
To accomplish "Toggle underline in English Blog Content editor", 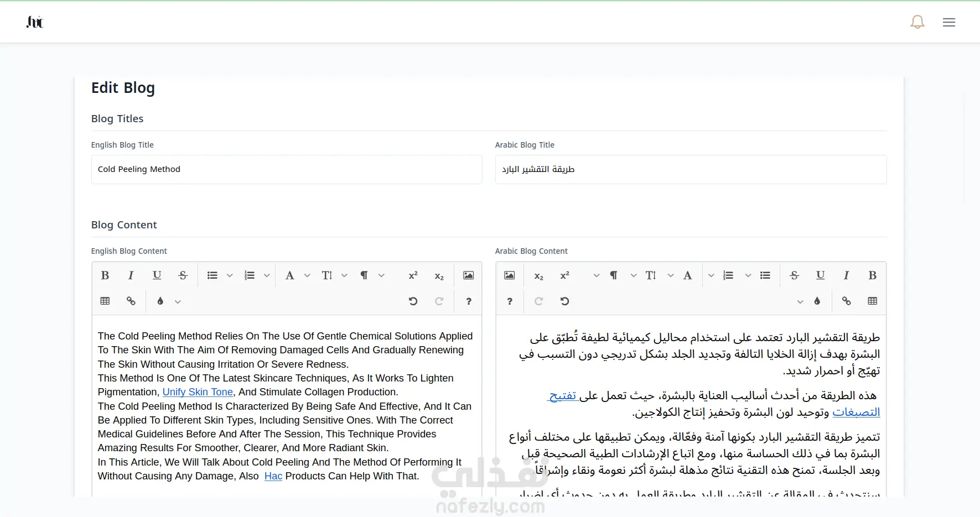I will coord(157,275).
